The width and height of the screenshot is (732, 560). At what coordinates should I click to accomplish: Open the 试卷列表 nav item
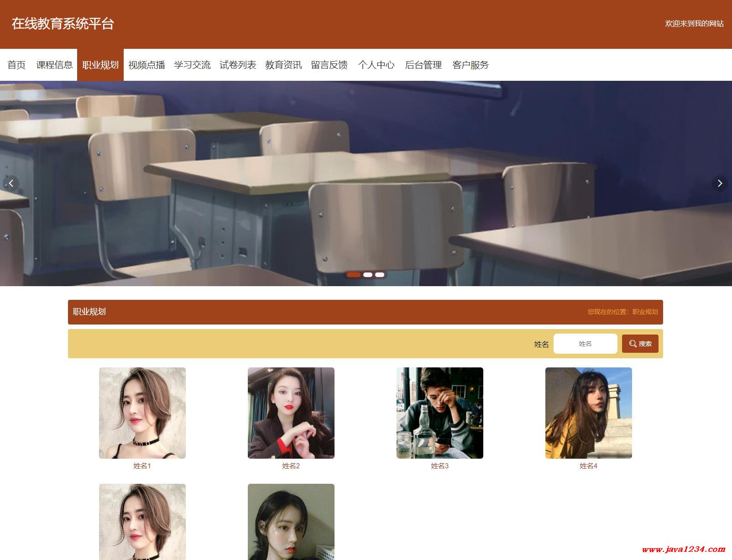pos(238,65)
